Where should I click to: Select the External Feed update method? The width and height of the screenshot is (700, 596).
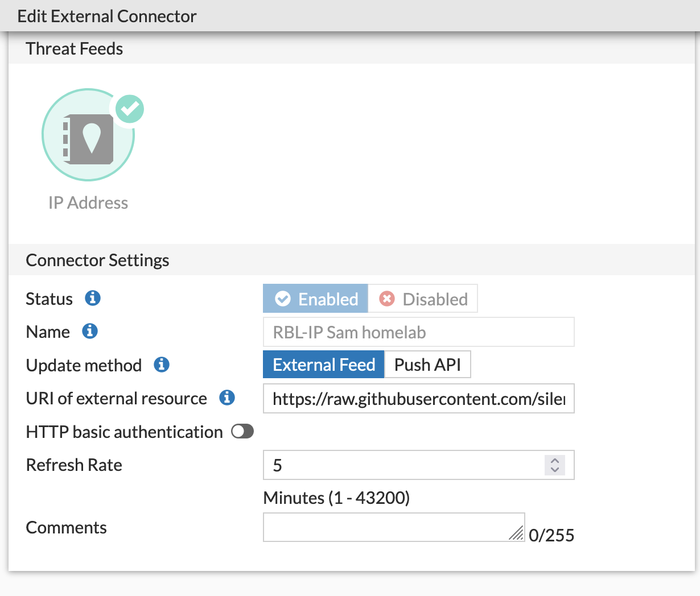click(323, 364)
